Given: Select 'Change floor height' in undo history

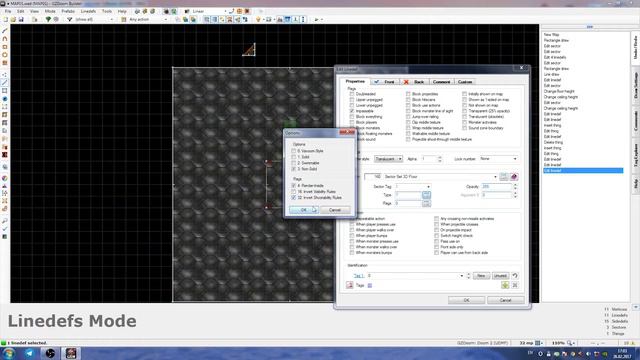Looking at the screenshot, I should coord(559,91).
